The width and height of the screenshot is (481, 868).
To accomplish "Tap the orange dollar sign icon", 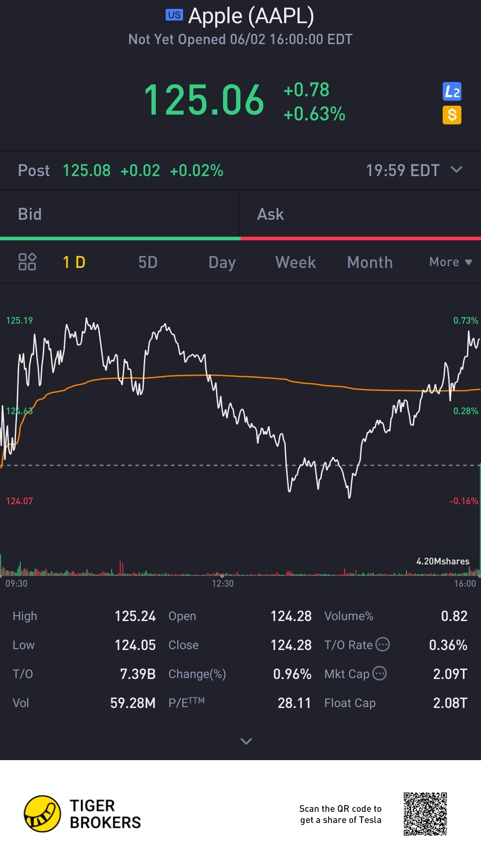I will click(x=452, y=115).
